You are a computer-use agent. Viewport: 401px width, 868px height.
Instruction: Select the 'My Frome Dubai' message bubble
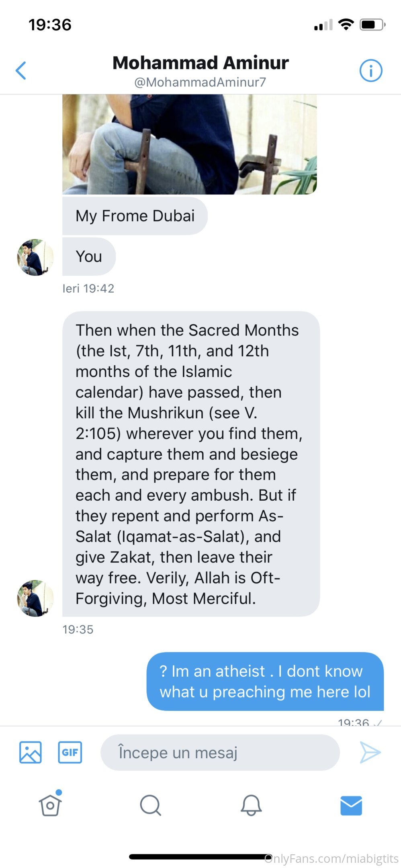(135, 216)
